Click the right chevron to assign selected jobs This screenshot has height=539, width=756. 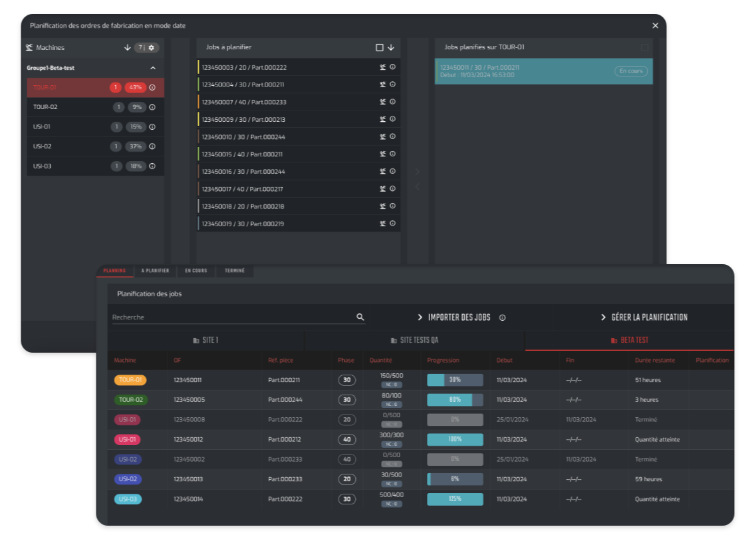pos(418,172)
